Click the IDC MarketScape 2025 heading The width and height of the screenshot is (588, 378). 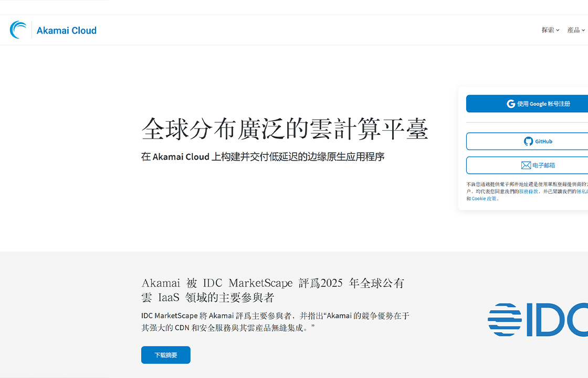point(273,290)
